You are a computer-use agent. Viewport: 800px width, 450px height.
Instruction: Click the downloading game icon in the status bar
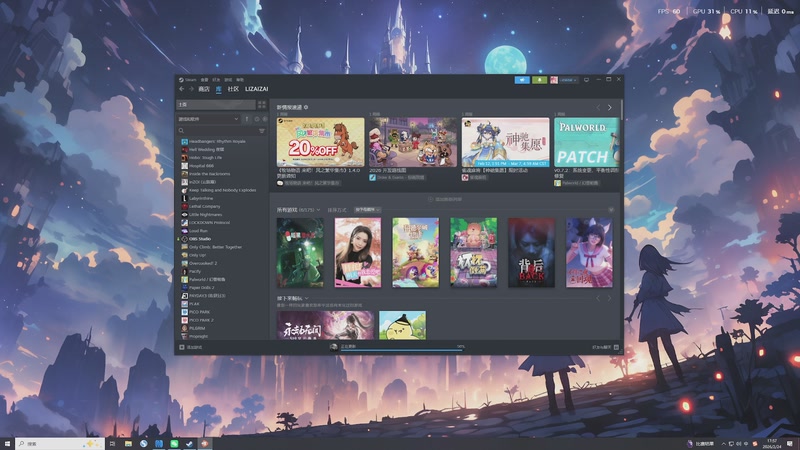tap(333, 347)
